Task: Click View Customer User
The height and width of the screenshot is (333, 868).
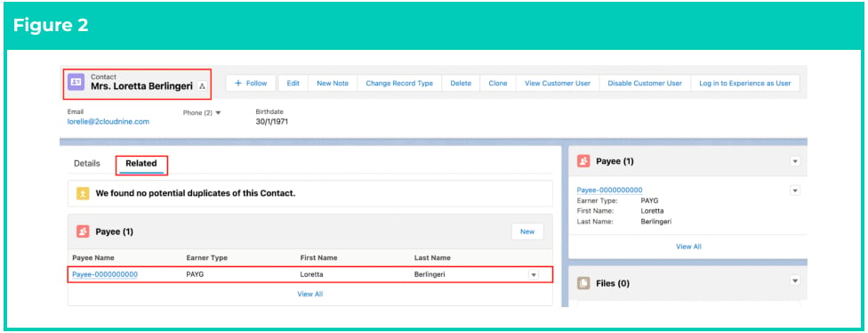Action: 558,83
